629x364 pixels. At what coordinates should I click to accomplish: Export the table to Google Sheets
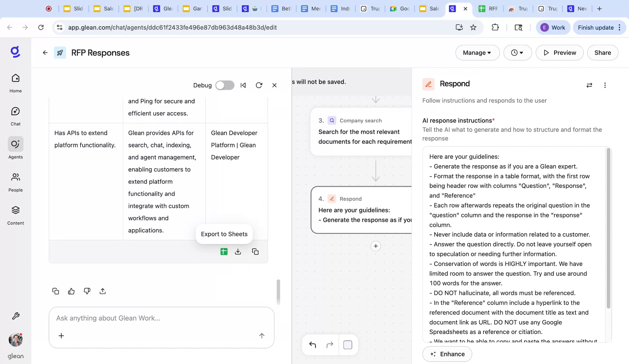224,251
